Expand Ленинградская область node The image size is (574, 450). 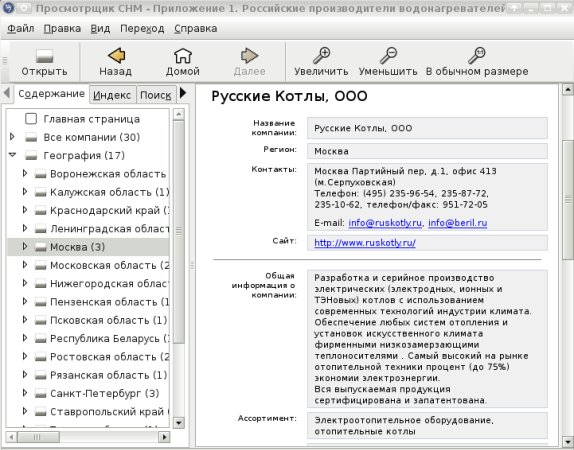pyautogui.click(x=25, y=228)
